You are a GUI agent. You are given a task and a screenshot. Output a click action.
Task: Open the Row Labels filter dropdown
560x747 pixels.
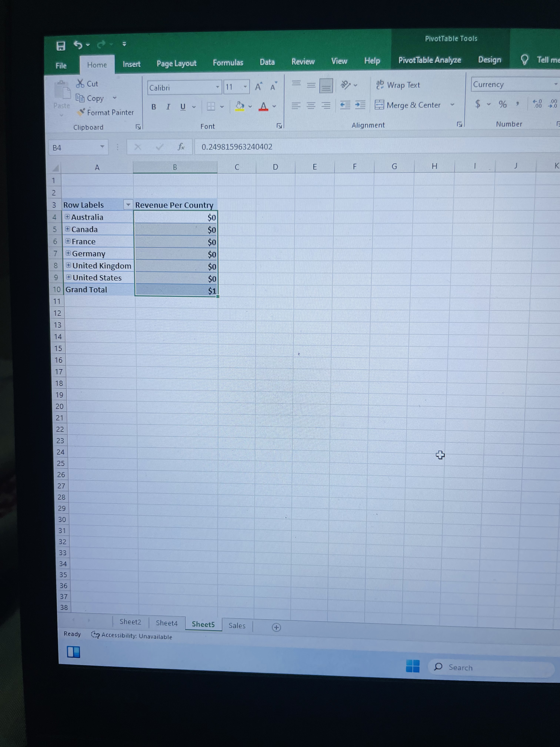pyautogui.click(x=128, y=205)
